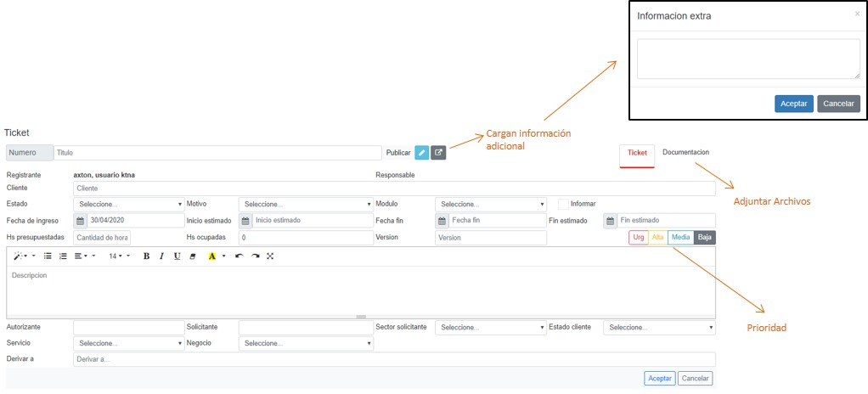
Task: Apply italic formatting in the editor
Action: tap(161, 256)
